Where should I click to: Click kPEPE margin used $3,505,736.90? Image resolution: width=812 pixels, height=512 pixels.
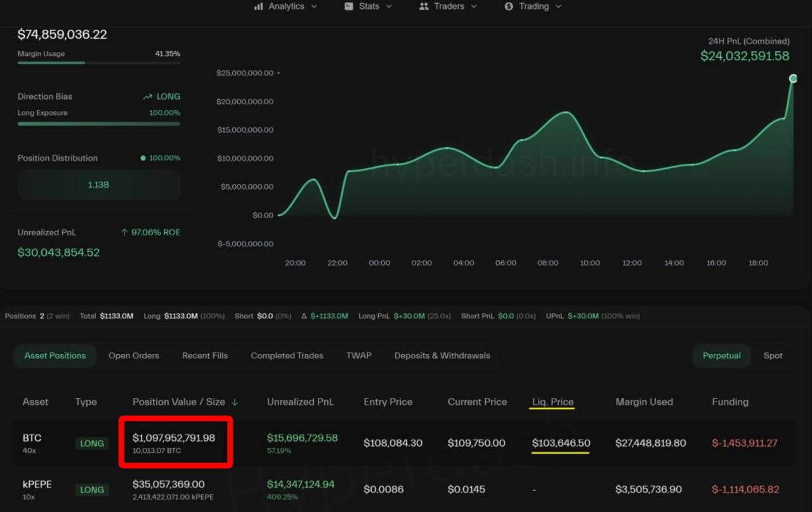point(649,490)
